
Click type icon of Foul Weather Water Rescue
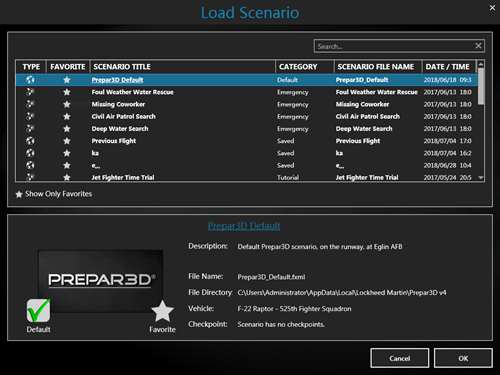30,92
